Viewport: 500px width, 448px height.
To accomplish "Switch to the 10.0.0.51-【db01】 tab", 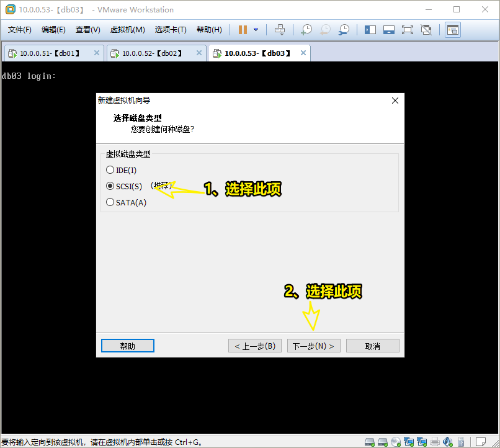I will coord(53,53).
